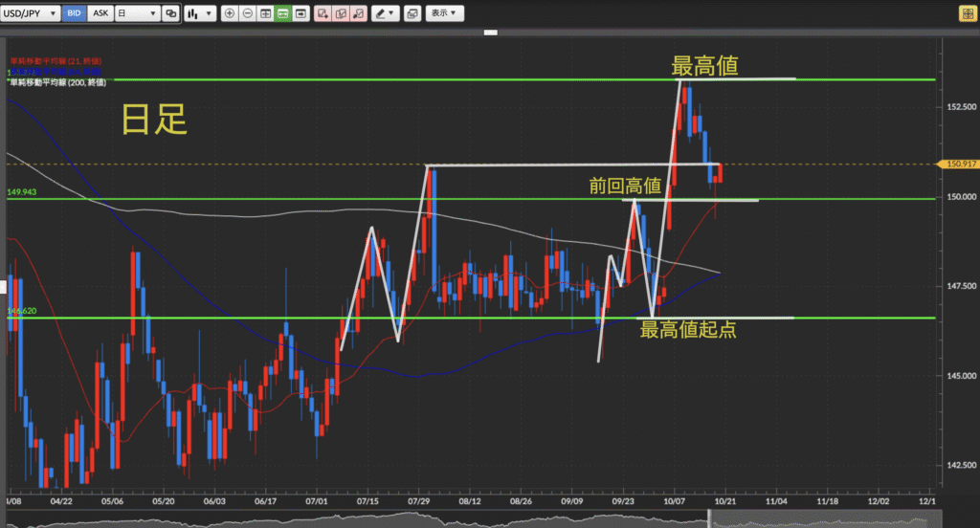Click the bottom chart overview scrollbar handle
The width and height of the screenshot is (980, 528).
[709, 519]
